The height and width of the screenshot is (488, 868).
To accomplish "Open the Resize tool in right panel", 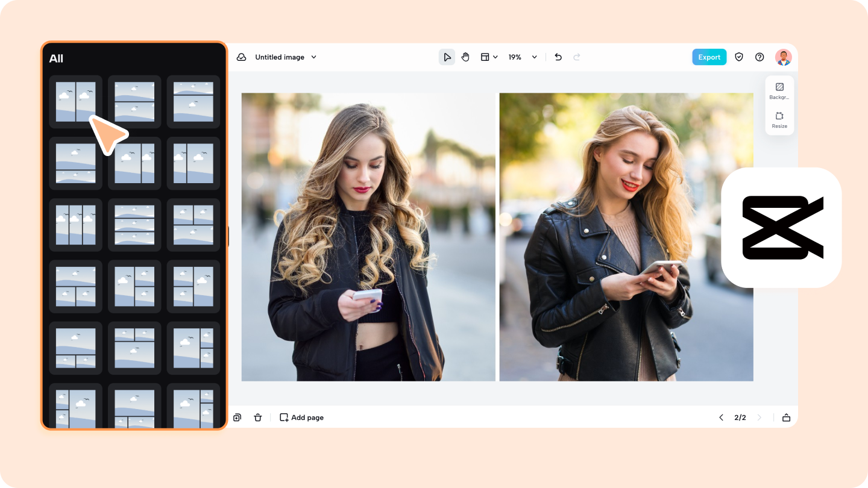I will pos(779,120).
